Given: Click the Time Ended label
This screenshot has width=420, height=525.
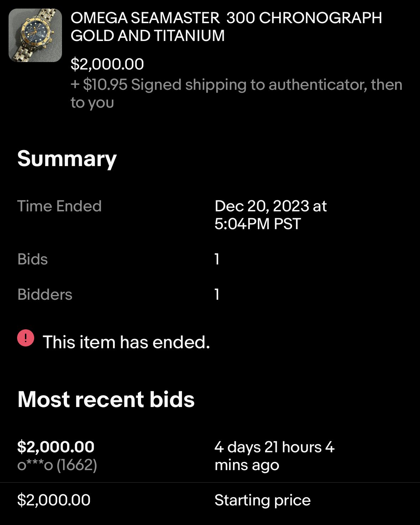Looking at the screenshot, I should (x=59, y=206).
